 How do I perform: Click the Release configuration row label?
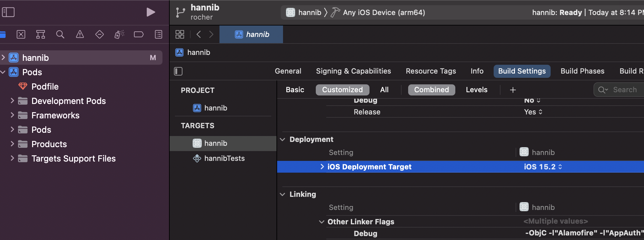point(367,112)
